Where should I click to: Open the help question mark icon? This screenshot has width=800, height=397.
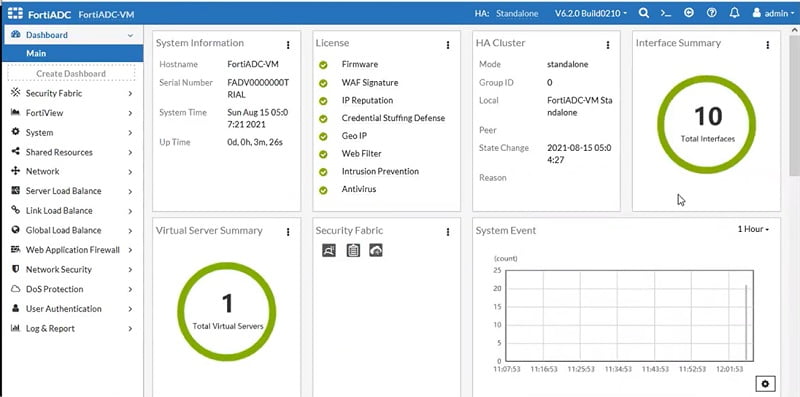712,13
